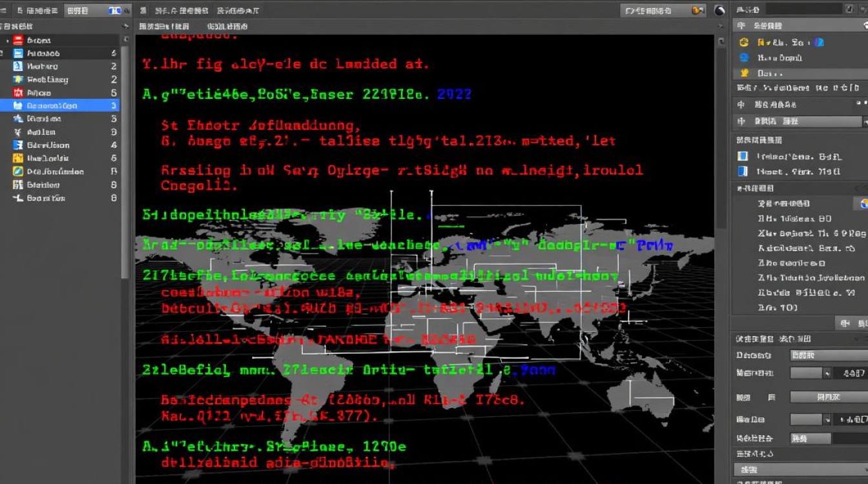The height and width of the screenshot is (484, 868).
Task: Click the yellow ring icon with blue center in left list
Action: click(17, 172)
